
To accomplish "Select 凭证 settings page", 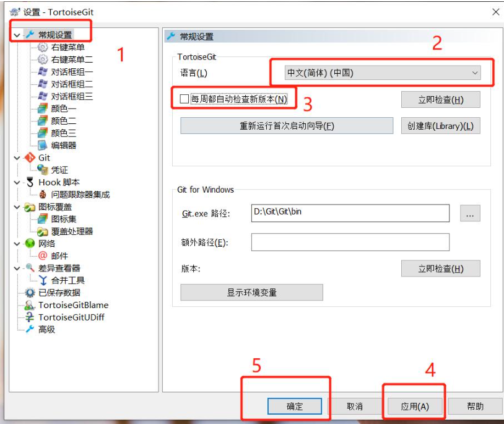I will tap(59, 170).
